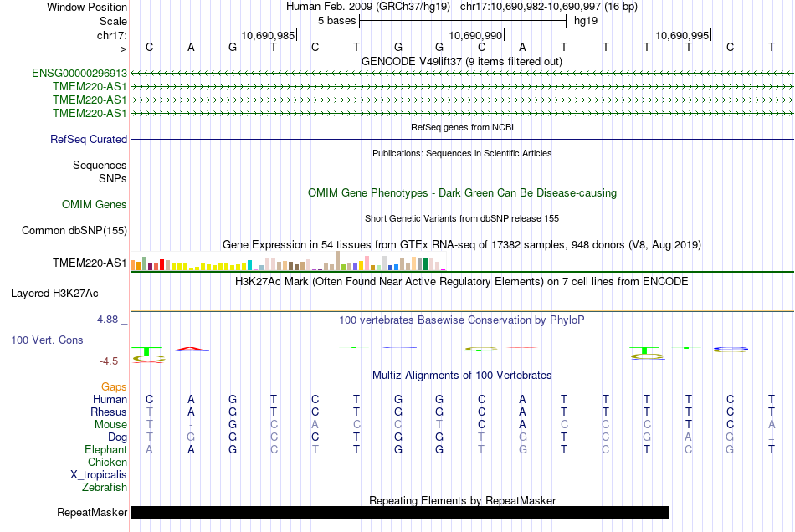Screen dimensions: 795x532
Task: Click the 4.88 PhyloP upper scale value
Action: pos(107,320)
